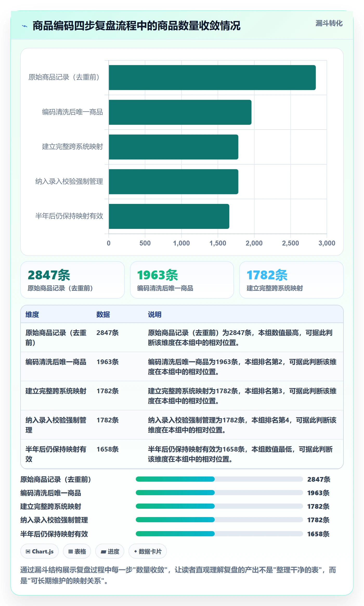Click description text mentioning 本组排名第3
Viewport: 364px width, 606px height.
click(242, 396)
